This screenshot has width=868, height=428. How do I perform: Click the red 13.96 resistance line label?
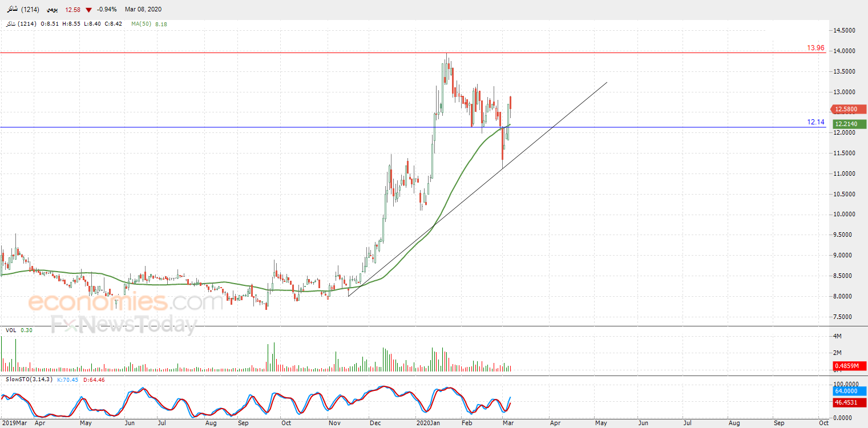(x=815, y=48)
